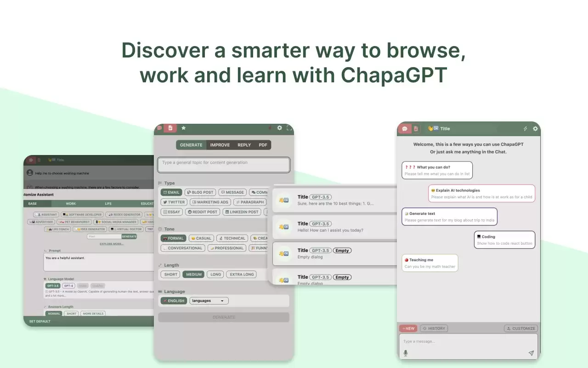The image size is (588, 368).
Task: Click the lightning bolt icon in right panel
Action: tap(526, 129)
